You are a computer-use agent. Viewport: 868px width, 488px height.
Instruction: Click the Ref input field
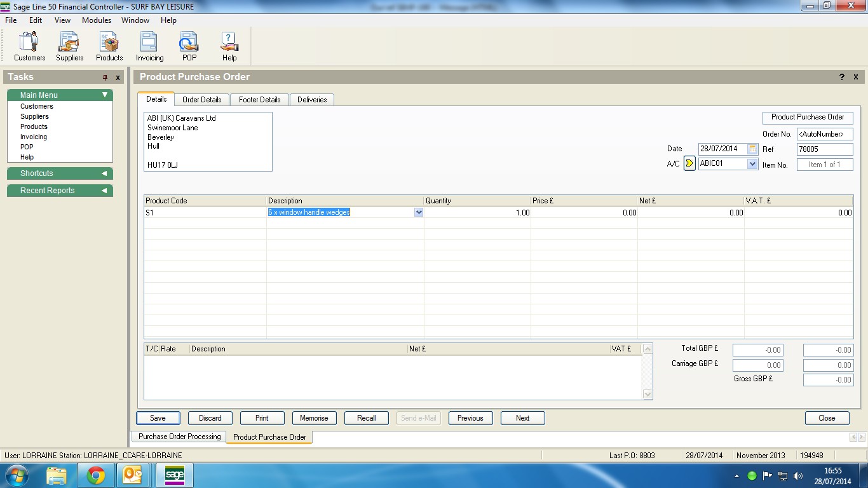click(x=824, y=149)
